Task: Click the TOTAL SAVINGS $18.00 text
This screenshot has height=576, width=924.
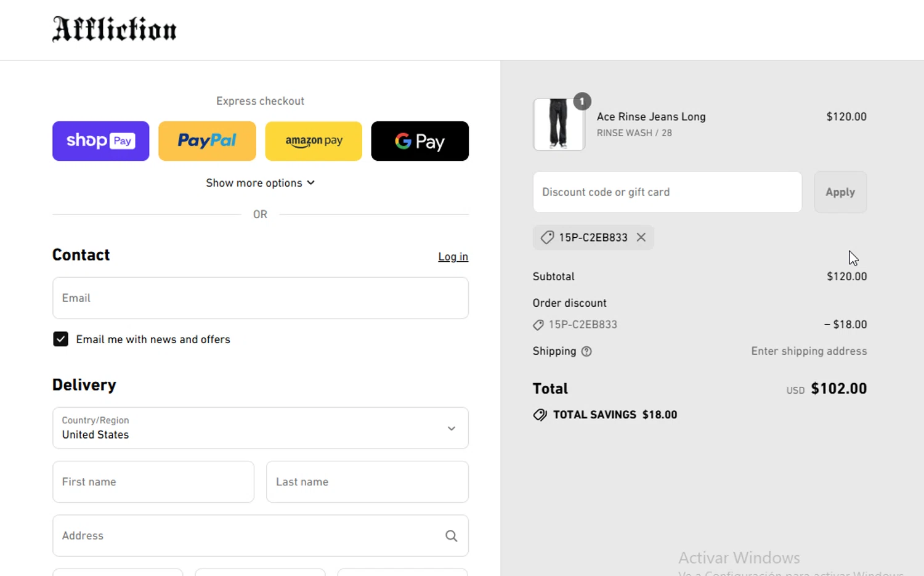Action: pyautogui.click(x=615, y=415)
